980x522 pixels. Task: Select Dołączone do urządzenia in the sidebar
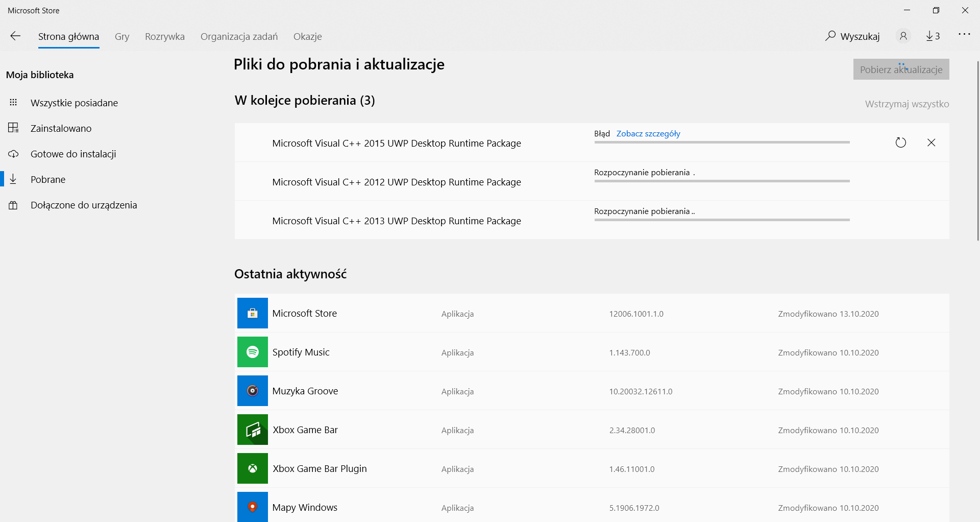(x=84, y=205)
